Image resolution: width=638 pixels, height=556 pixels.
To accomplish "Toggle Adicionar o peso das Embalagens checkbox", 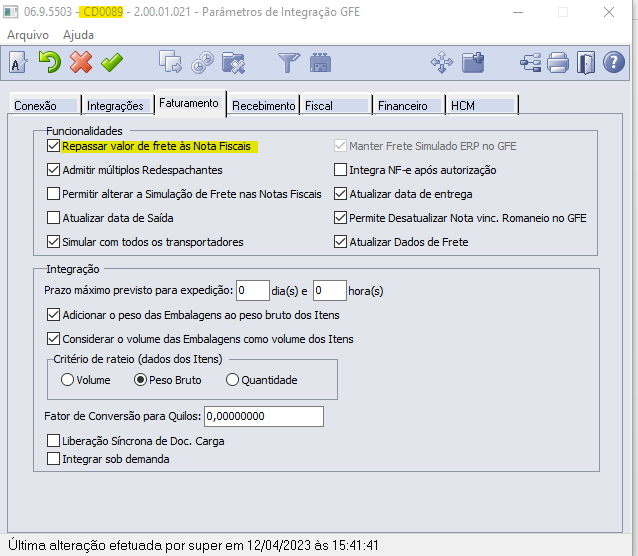I will coord(53,315).
